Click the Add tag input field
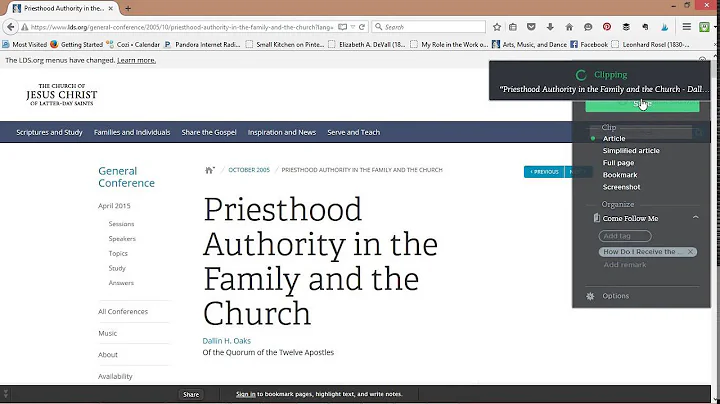This screenshot has width=720, height=404. point(624,236)
